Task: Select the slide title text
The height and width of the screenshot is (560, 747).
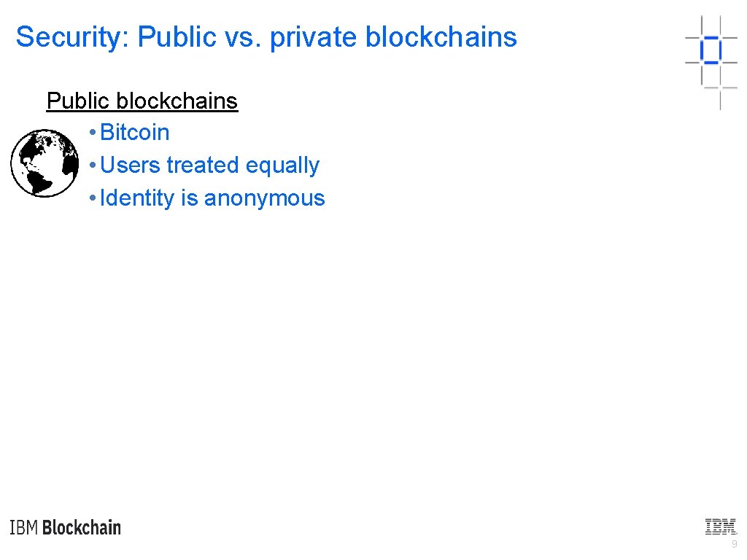Action: coord(266,37)
